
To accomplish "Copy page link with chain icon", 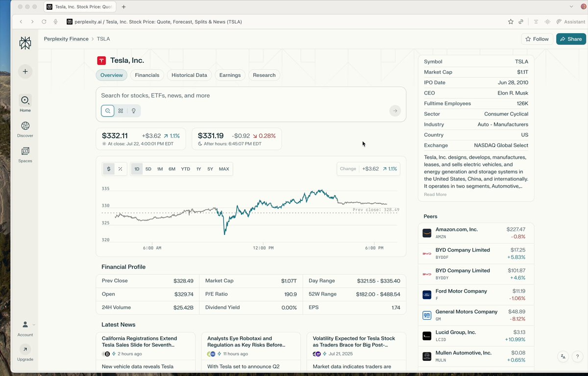I will click(x=521, y=22).
